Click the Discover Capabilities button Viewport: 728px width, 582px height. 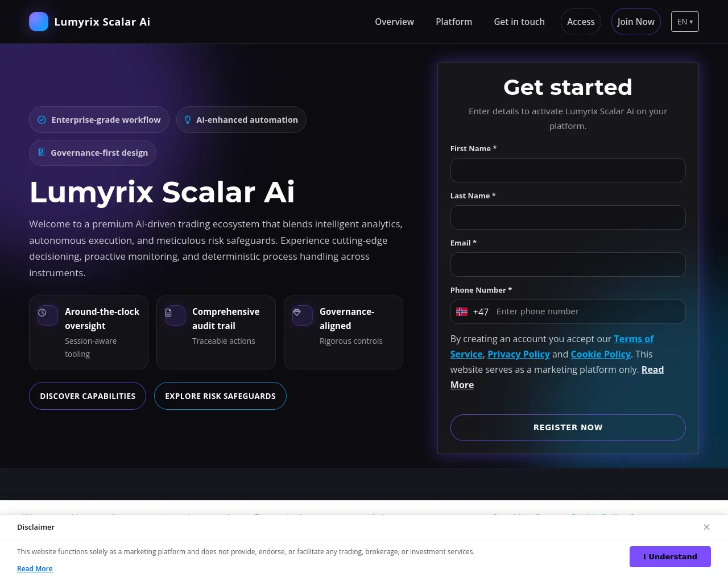[88, 396]
